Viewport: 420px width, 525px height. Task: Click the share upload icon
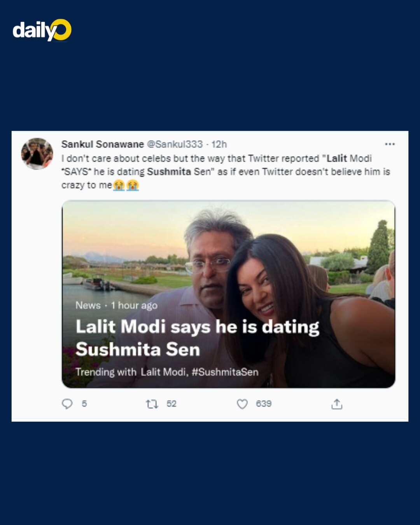click(x=337, y=404)
